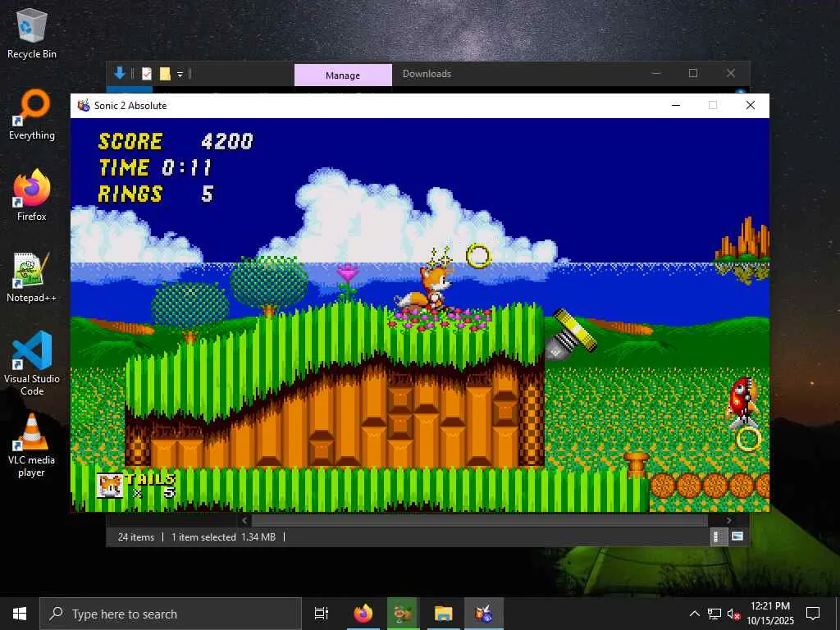Click the Properties icon in the Explorer quick access toolbar
Viewport: 840px width, 630px height.
pos(147,74)
